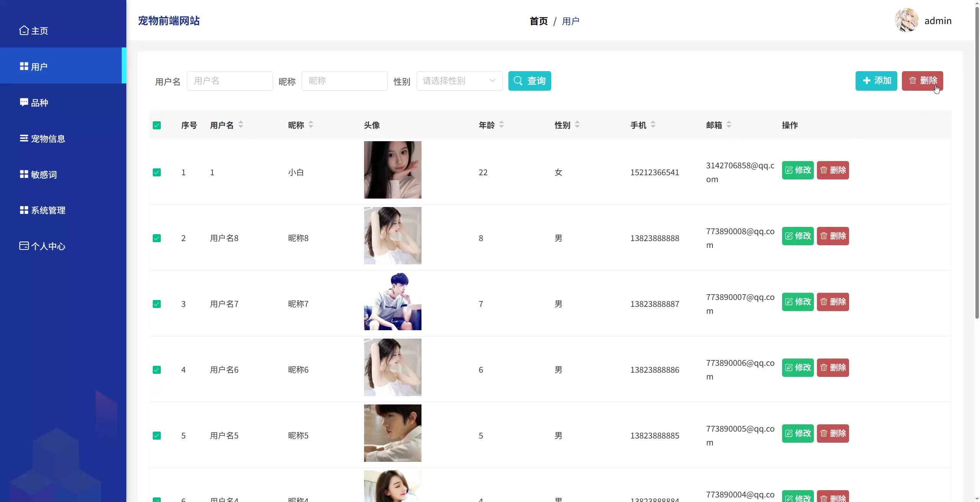Sort by the 手机 column arrows
Viewport: 980px width, 502px height.
pyautogui.click(x=653, y=124)
